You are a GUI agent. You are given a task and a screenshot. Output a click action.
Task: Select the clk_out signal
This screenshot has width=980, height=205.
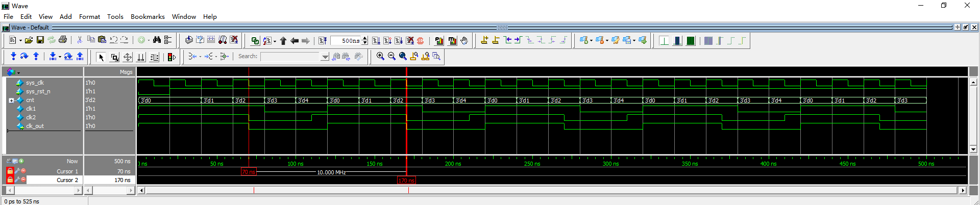(35, 126)
